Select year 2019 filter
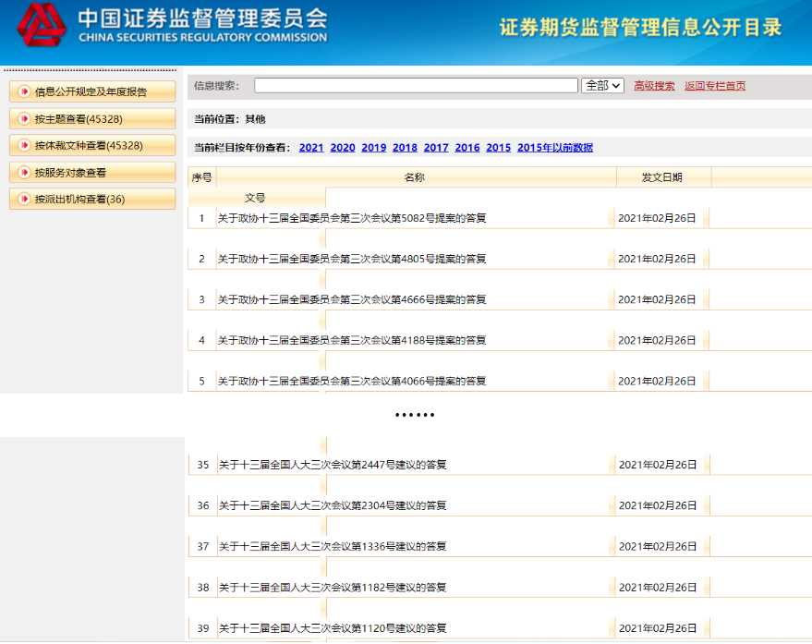Screen dimensions: 812x644 click(373, 148)
